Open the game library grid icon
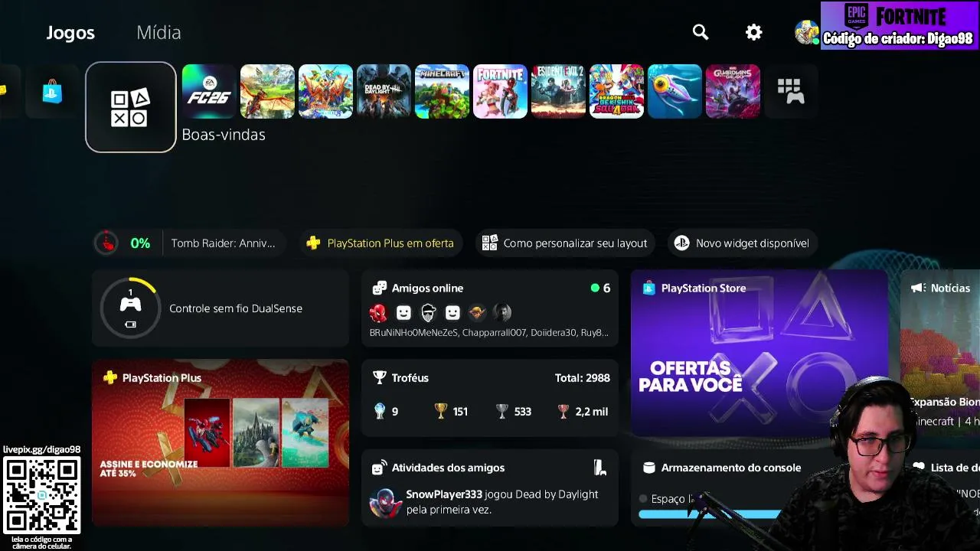 pyautogui.click(x=791, y=92)
